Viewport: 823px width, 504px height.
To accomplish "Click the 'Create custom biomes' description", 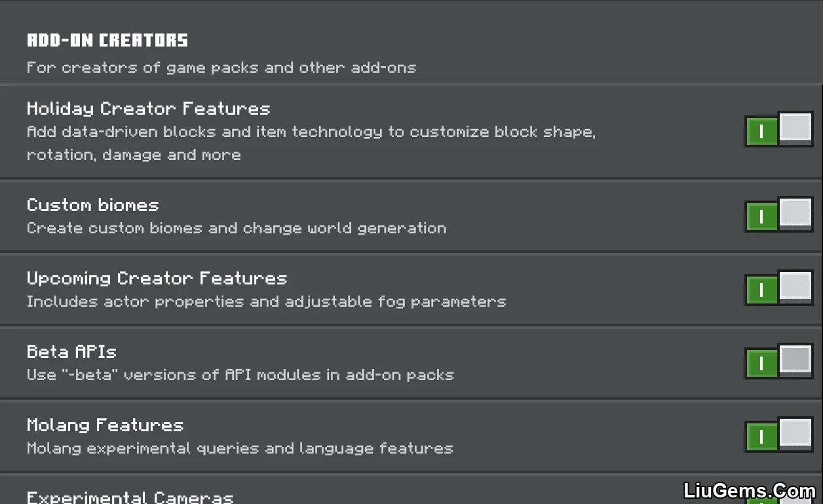I will click(237, 229).
